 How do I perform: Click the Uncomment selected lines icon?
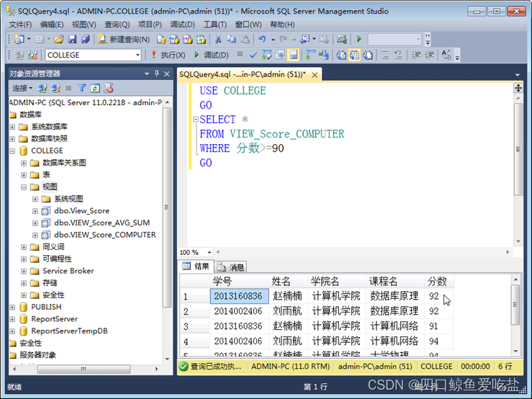click(x=398, y=55)
